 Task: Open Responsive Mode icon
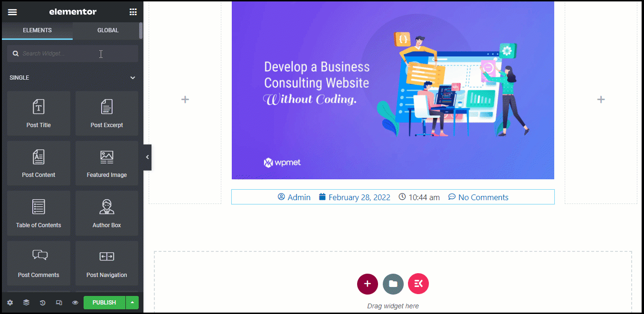click(x=59, y=303)
